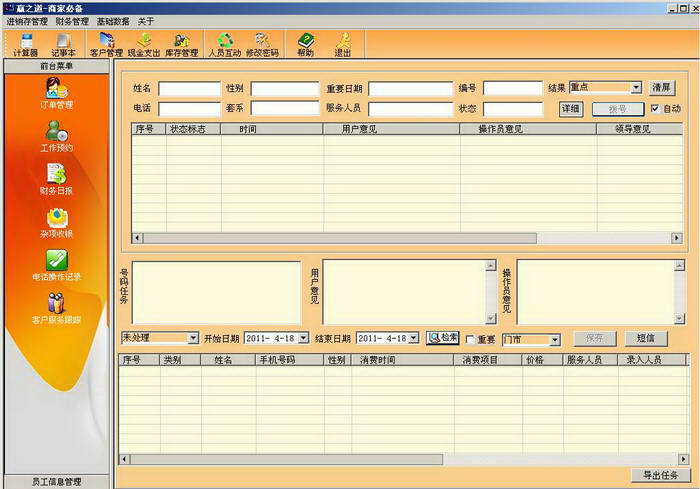The height and width of the screenshot is (489, 700).
Task: Click the upper table scroll right arrow
Action: tap(677, 238)
